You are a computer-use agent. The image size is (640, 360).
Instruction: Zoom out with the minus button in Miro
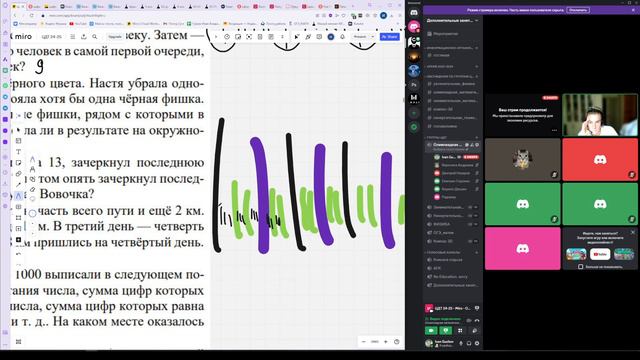(364, 342)
